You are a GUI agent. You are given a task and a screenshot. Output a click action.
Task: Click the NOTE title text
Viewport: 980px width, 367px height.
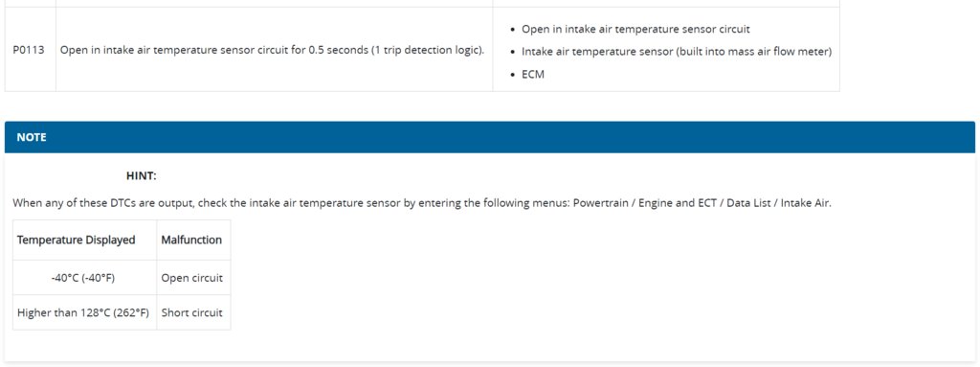pyautogui.click(x=32, y=137)
